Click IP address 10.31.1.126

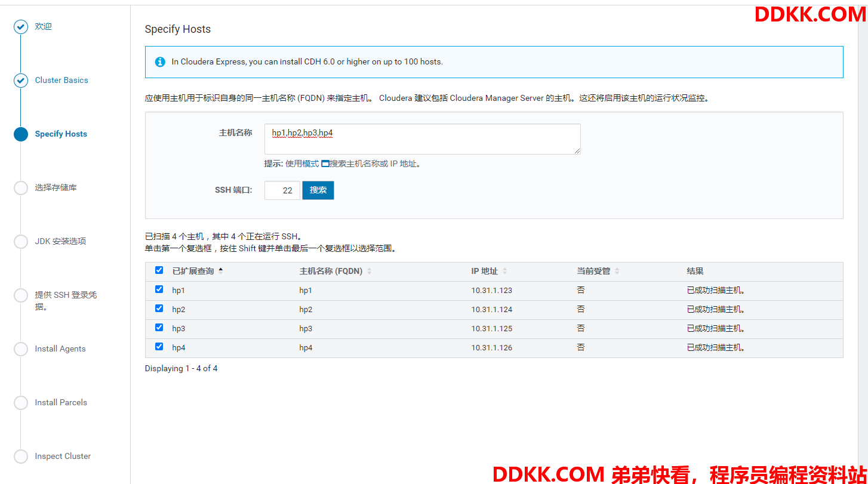492,348
